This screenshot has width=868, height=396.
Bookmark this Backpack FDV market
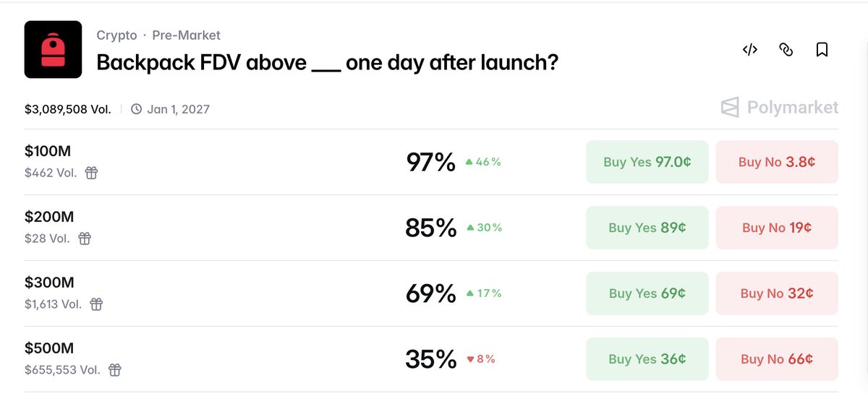(x=822, y=50)
